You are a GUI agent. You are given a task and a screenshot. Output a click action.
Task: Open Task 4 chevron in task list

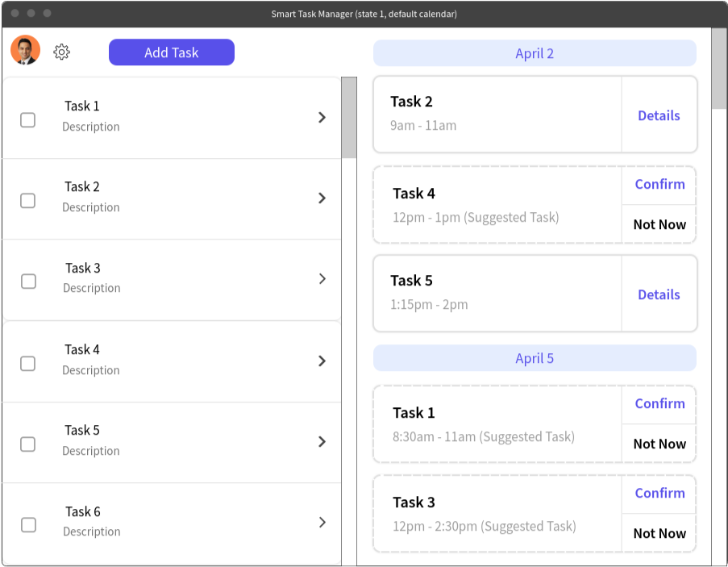322,361
